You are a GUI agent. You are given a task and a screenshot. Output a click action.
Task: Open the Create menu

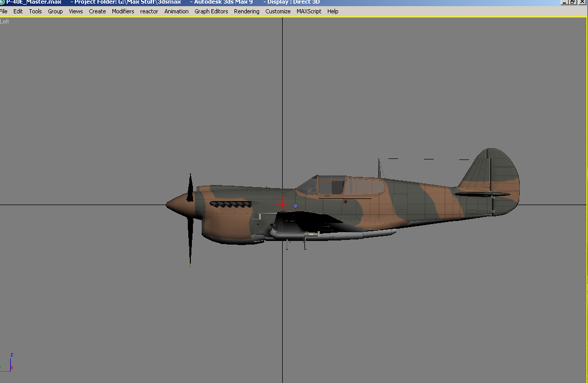97,11
